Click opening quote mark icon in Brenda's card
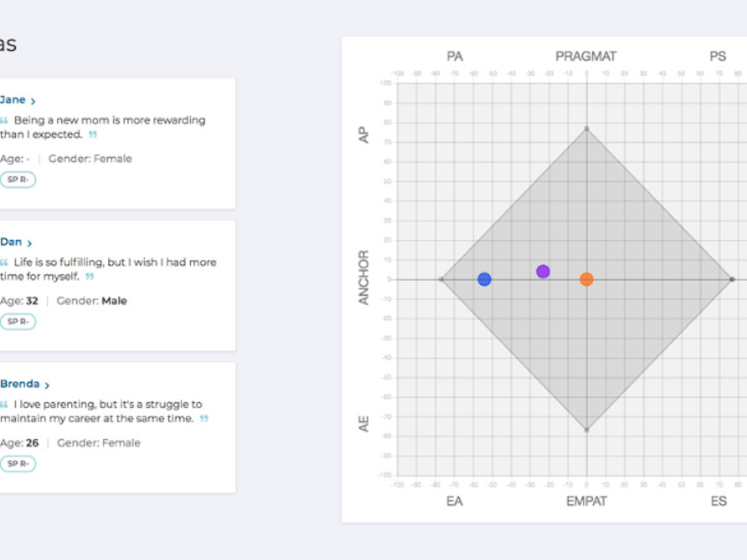 point(4,405)
